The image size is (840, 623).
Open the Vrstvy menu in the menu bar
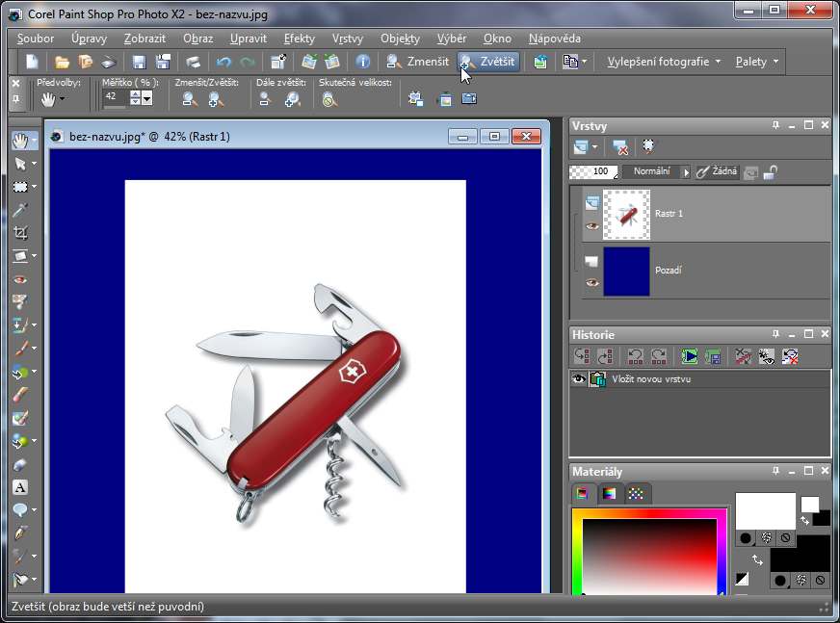(347, 39)
